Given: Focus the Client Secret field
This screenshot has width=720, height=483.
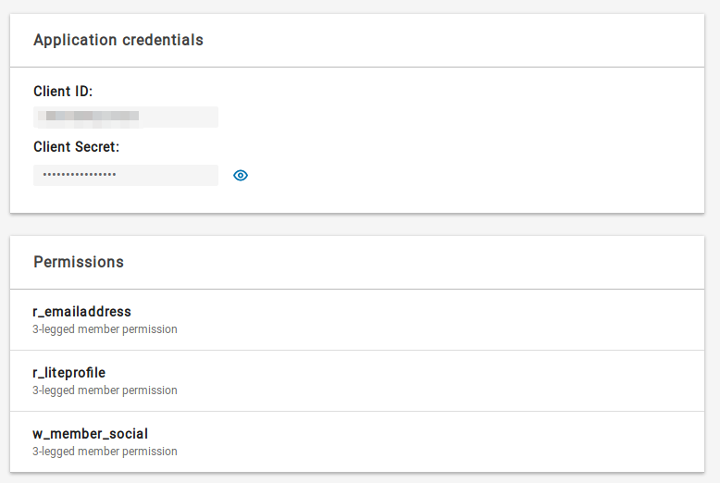Looking at the screenshot, I should coord(126,175).
